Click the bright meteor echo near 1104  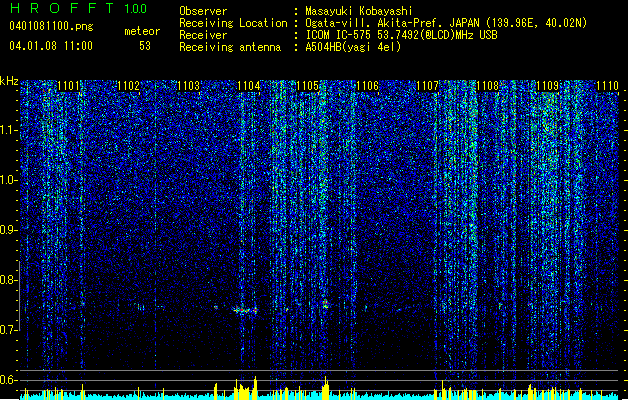point(245,310)
